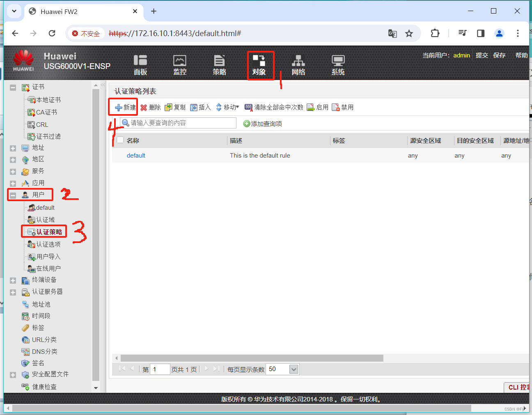Expand the 地区 region tree node
The width and height of the screenshot is (532, 415).
[13, 160]
